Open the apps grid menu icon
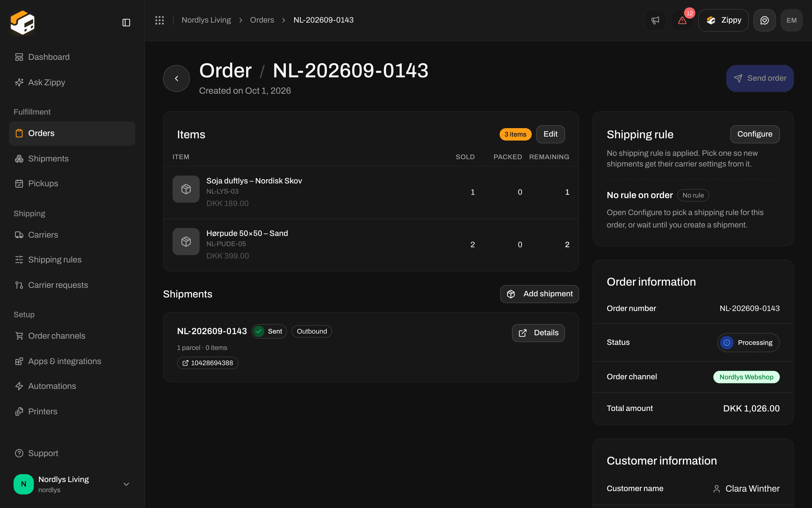 point(160,20)
